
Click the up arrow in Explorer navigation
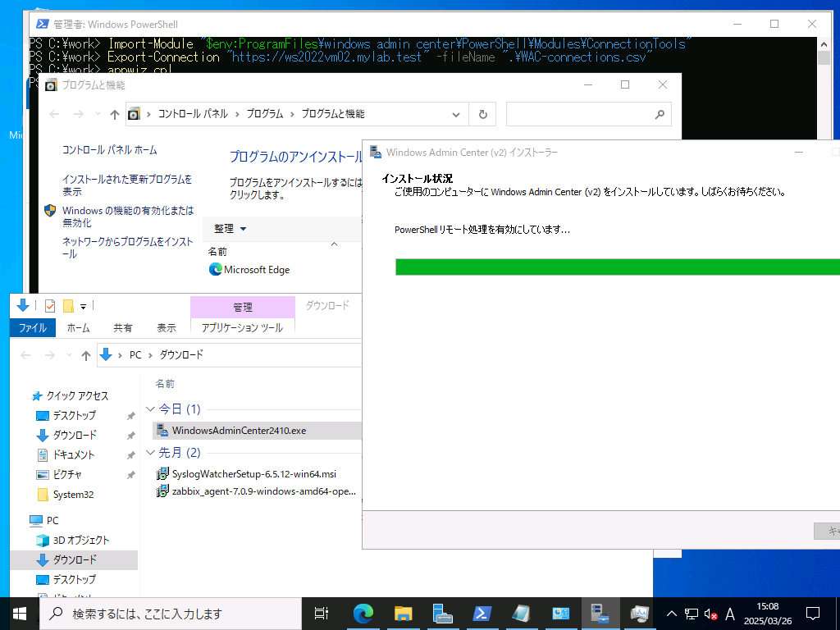coord(85,355)
